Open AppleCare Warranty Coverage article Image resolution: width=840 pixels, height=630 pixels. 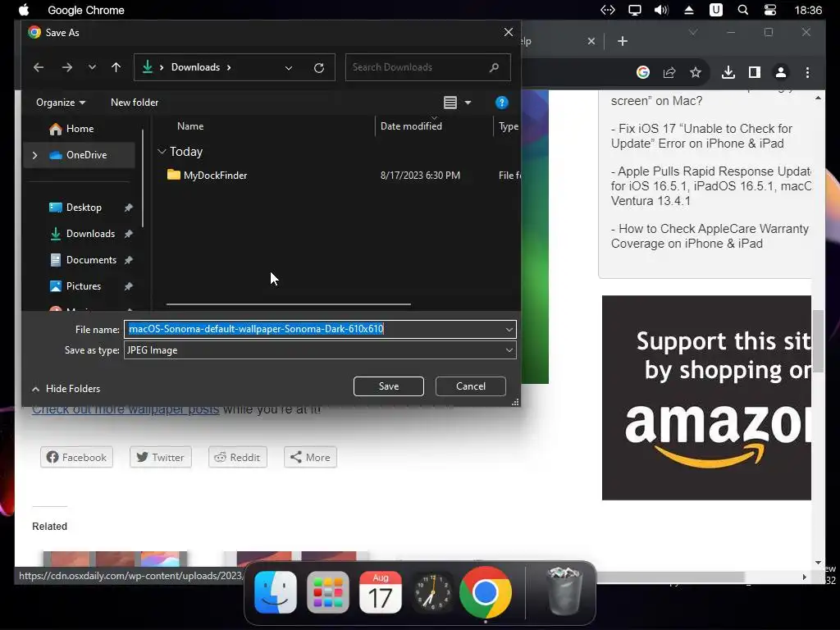pos(710,236)
